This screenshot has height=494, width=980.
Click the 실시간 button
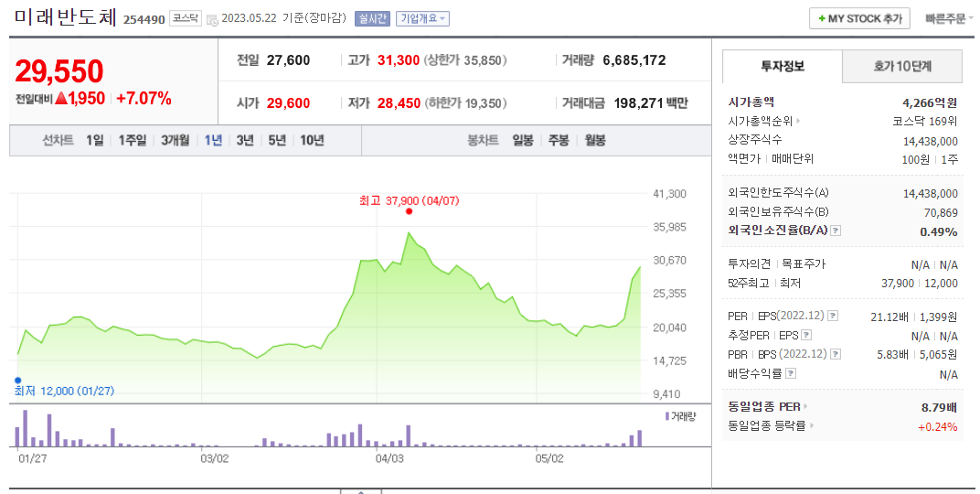[x=372, y=19]
